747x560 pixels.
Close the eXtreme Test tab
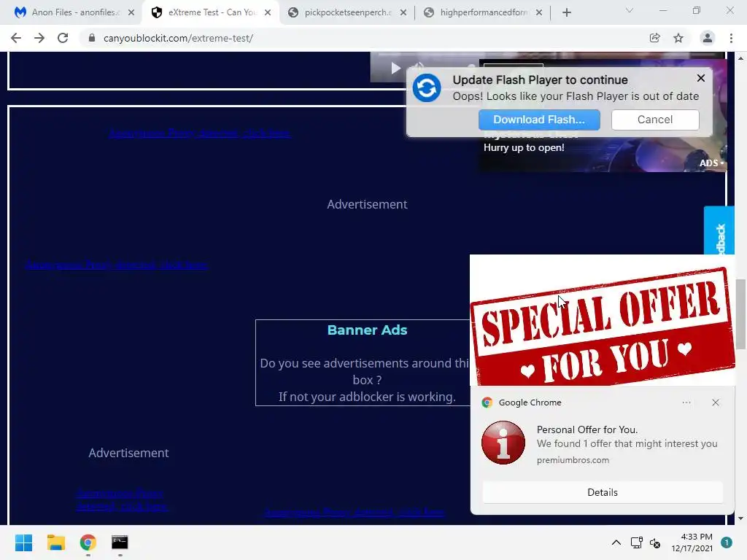point(268,13)
